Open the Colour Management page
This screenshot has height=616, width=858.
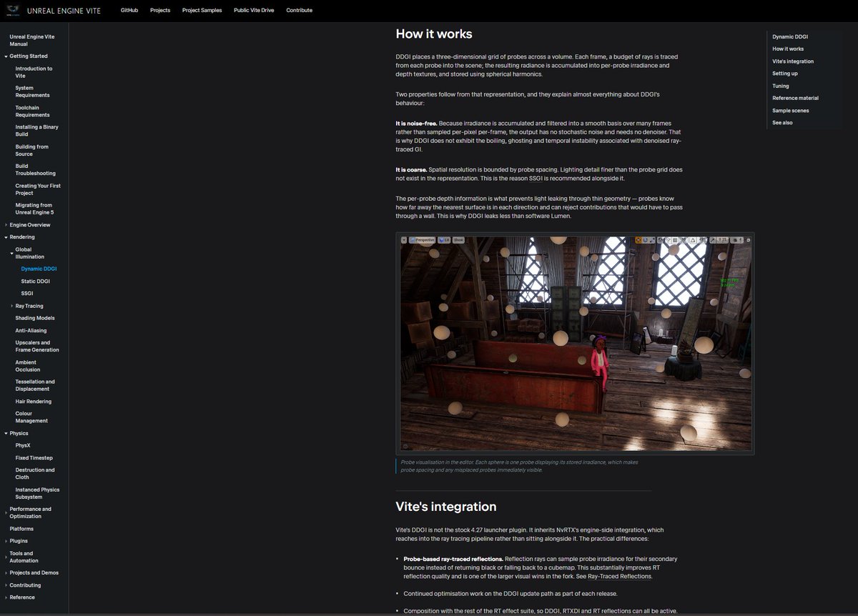pyautogui.click(x=31, y=417)
